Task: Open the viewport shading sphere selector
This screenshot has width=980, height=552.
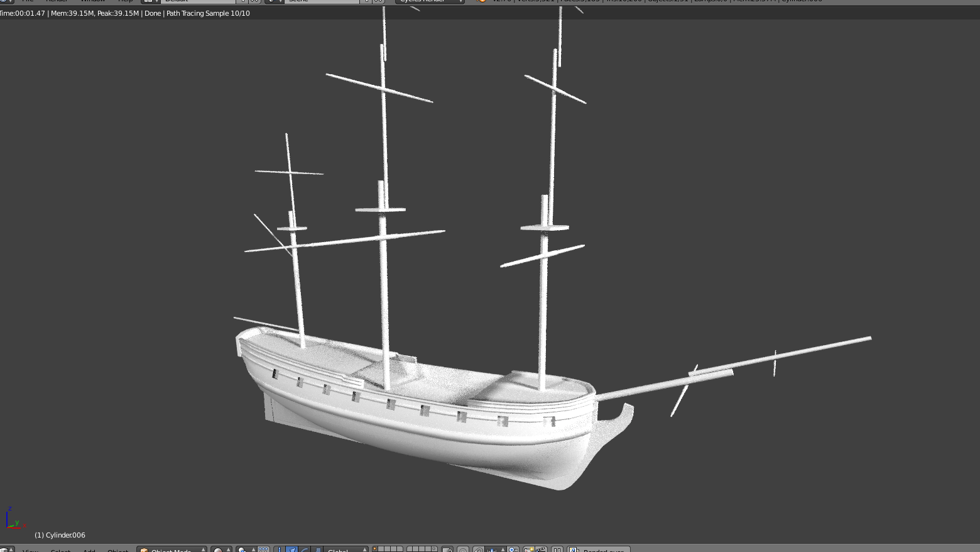Action: pos(220,549)
